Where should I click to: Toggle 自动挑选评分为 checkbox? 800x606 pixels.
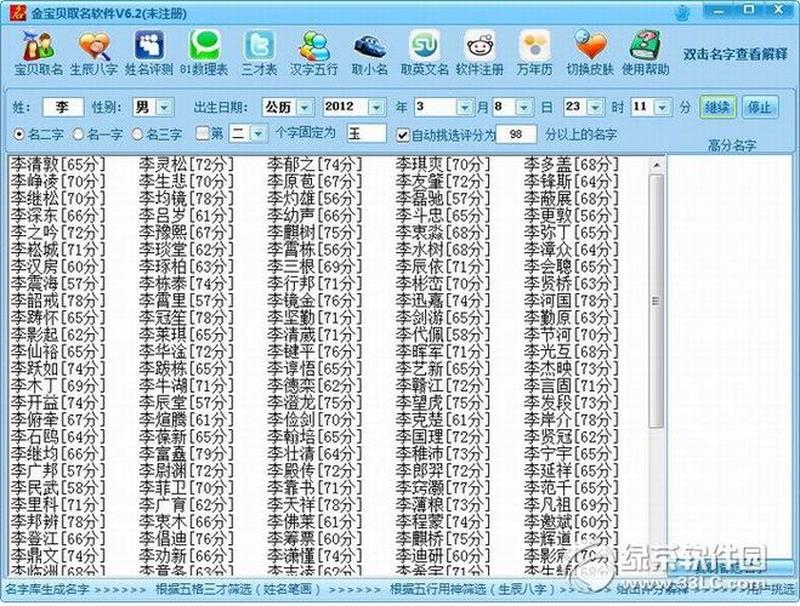(403, 135)
